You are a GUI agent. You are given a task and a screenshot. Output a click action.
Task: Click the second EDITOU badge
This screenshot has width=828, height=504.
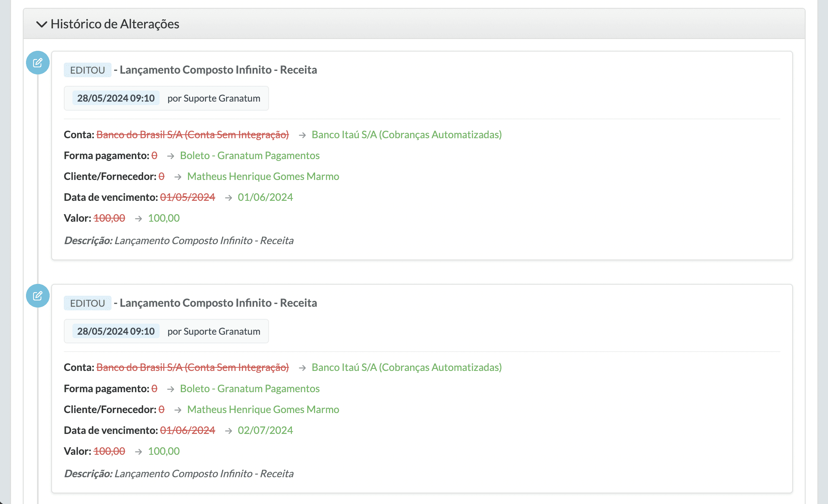(87, 303)
